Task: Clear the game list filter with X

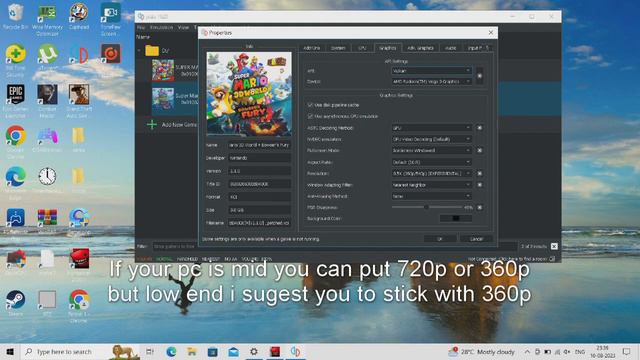Action: click(554, 246)
